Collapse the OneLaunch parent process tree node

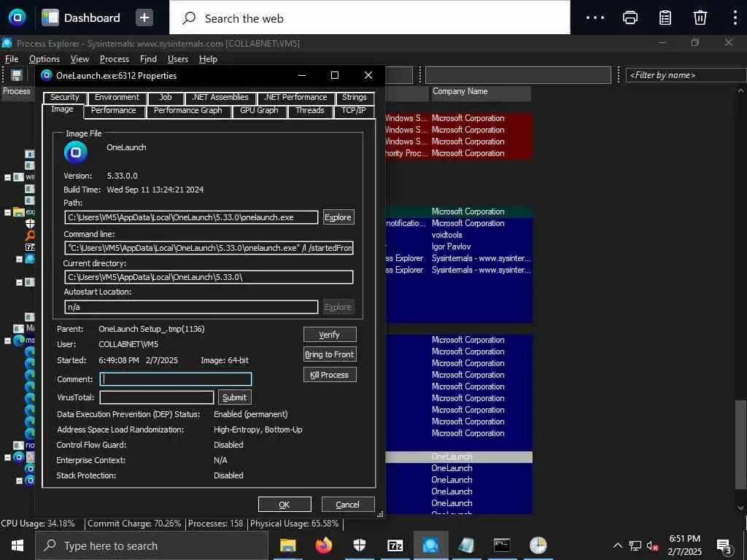point(7,457)
